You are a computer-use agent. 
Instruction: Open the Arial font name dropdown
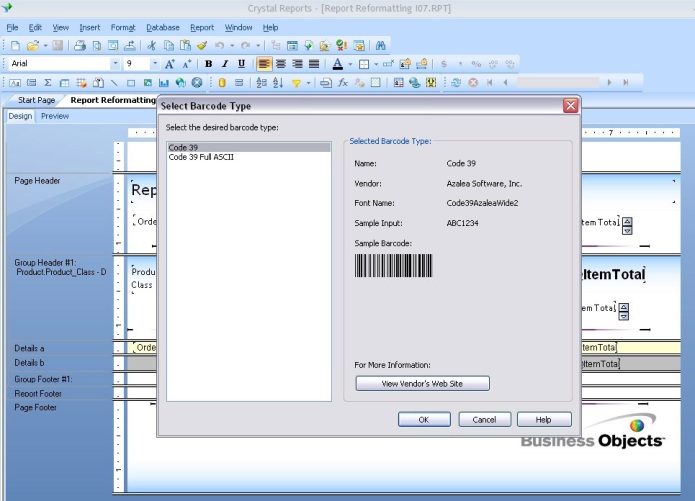click(115, 64)
